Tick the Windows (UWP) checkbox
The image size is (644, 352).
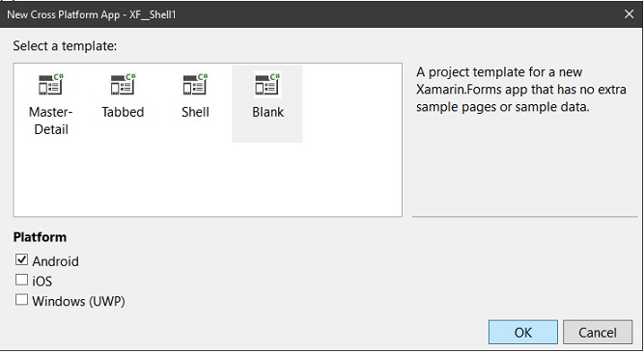click(x=21, y=300)
